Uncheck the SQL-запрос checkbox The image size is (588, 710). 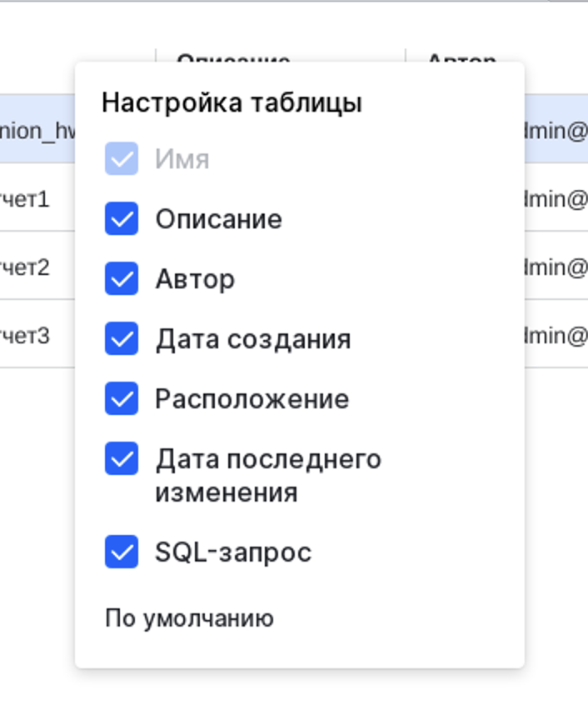(x=122, y=552)
